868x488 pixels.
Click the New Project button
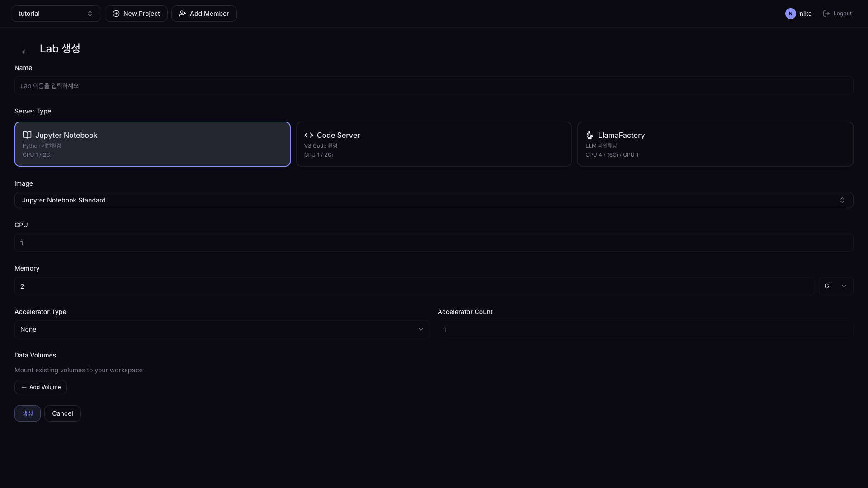click(x=136, y=14)
